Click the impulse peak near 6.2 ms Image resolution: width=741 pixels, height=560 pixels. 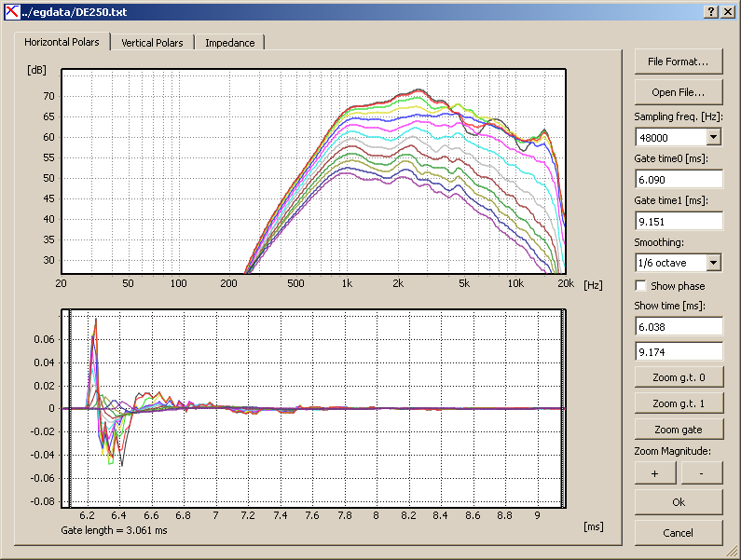[96, 321]
